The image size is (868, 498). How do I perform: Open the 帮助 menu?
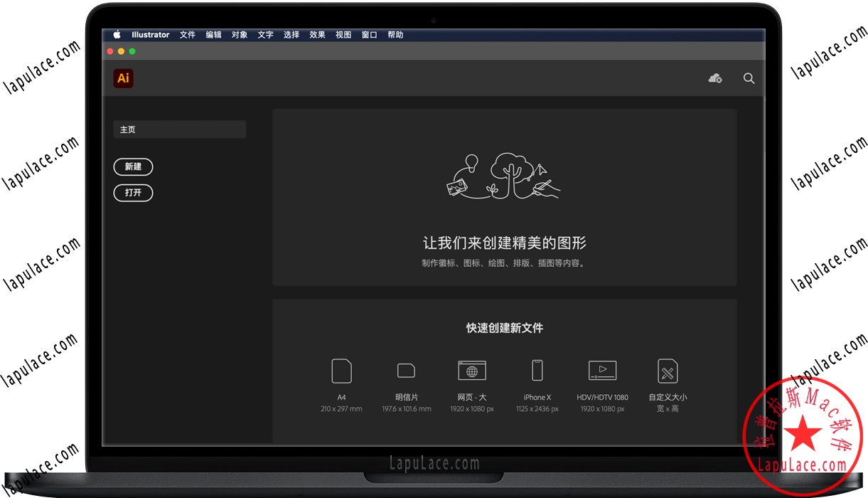pos(395,35)
